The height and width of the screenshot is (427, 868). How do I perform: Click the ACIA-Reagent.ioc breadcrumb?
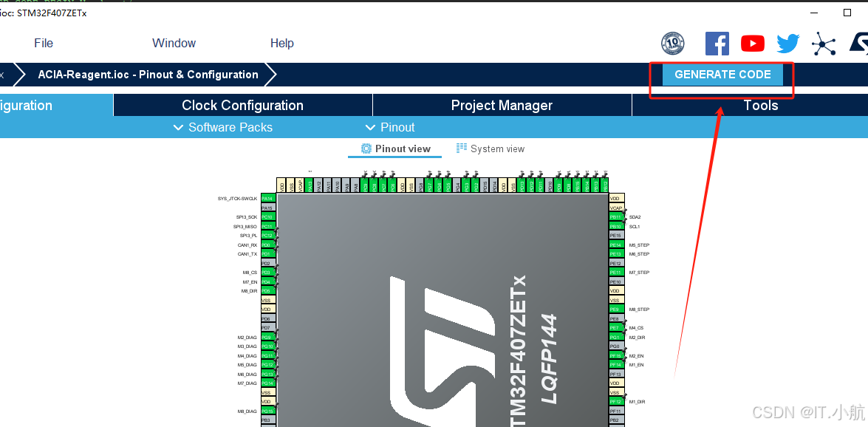pos(148,75)
